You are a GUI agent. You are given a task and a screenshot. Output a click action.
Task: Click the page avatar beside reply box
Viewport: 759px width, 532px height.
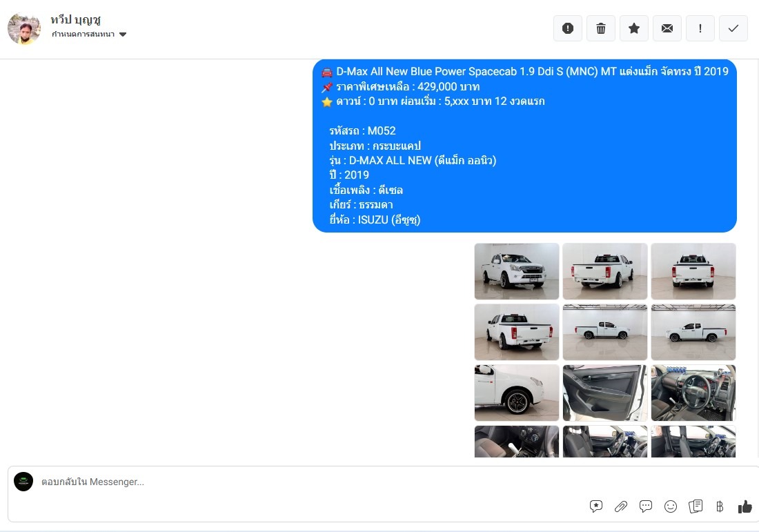click(23, 482)
